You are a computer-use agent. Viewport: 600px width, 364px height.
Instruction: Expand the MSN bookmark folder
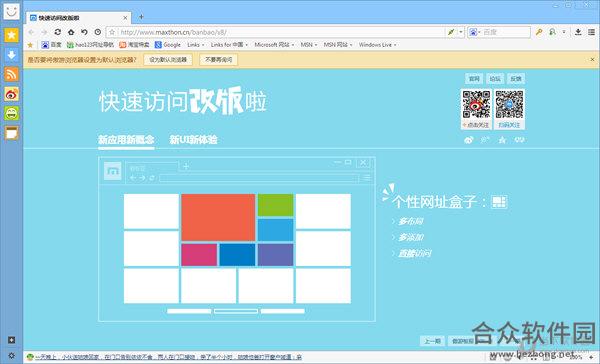tap(309, 45)
